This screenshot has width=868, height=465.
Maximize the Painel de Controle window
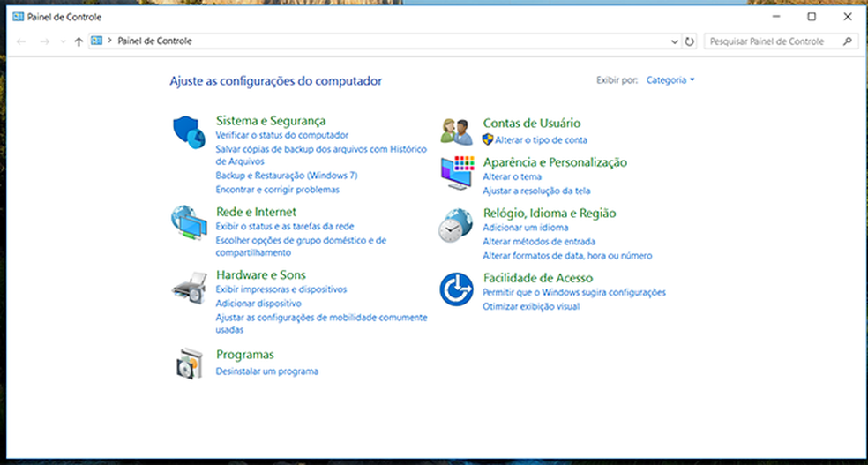[x=812, y=17]
